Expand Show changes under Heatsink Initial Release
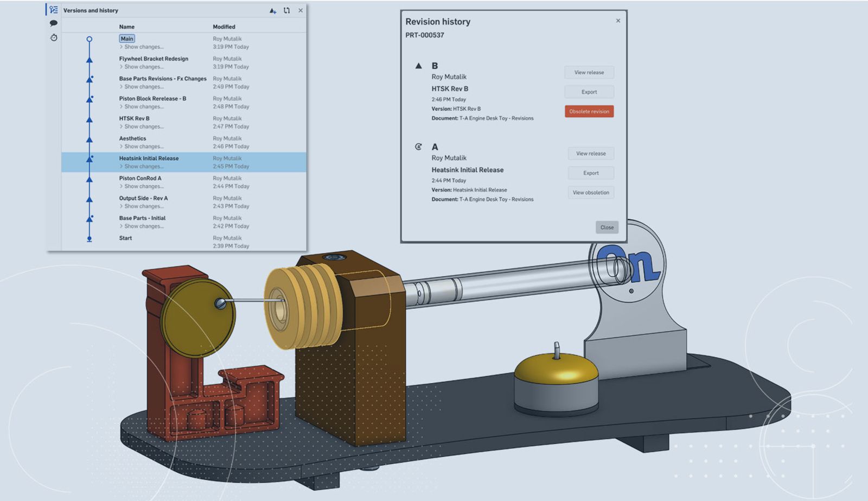The width and height of the screenshot is (868, 501). tap(143, 167)
